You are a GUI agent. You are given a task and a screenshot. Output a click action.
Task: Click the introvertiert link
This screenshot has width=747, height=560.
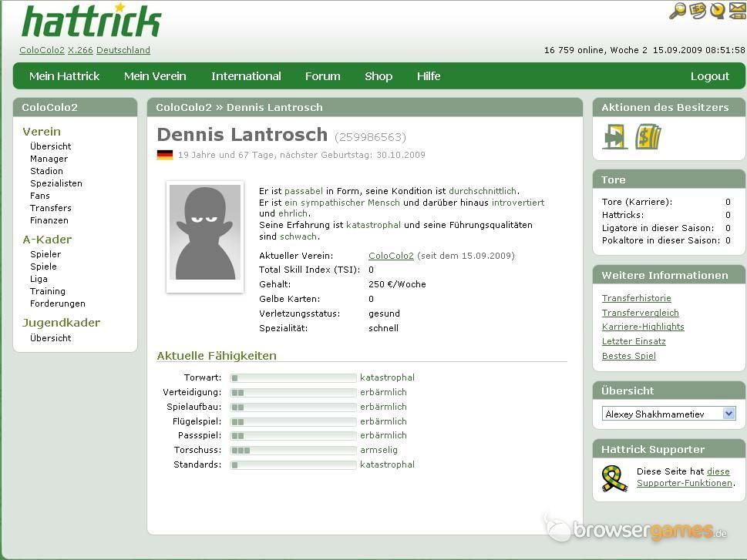tap(518, 203)
